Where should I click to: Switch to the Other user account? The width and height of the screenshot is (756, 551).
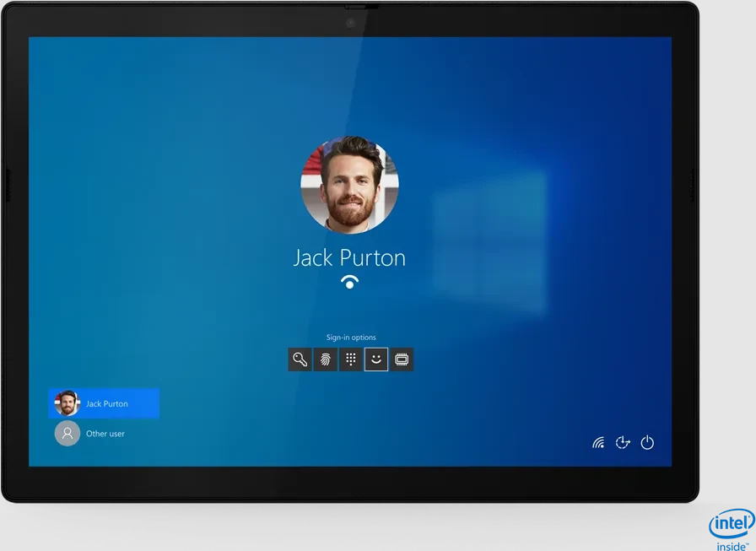tap(105, 434)
